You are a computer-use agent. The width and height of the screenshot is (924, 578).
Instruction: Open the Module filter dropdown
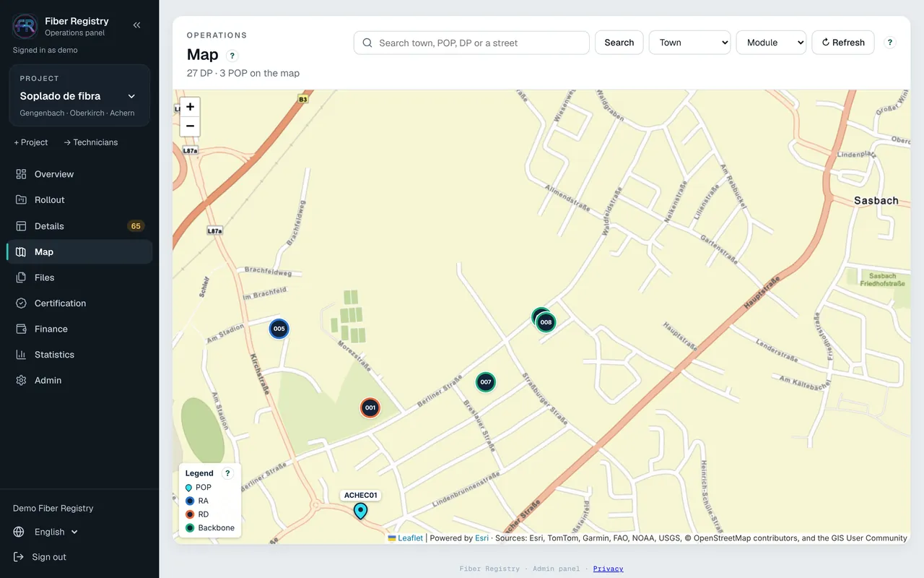pos(771,43)
